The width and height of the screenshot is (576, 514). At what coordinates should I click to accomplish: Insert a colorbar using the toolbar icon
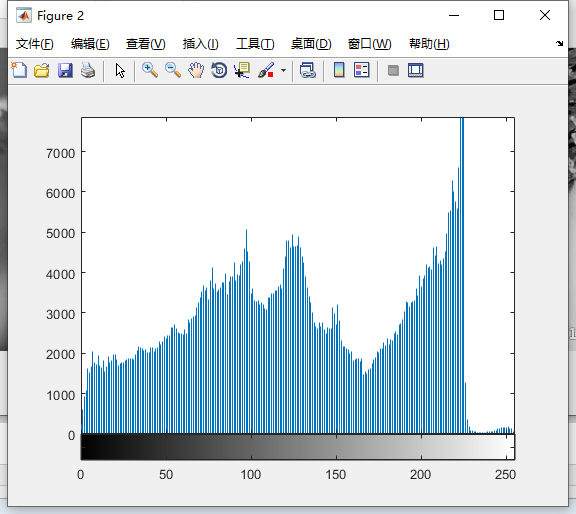tap(339, 70)
